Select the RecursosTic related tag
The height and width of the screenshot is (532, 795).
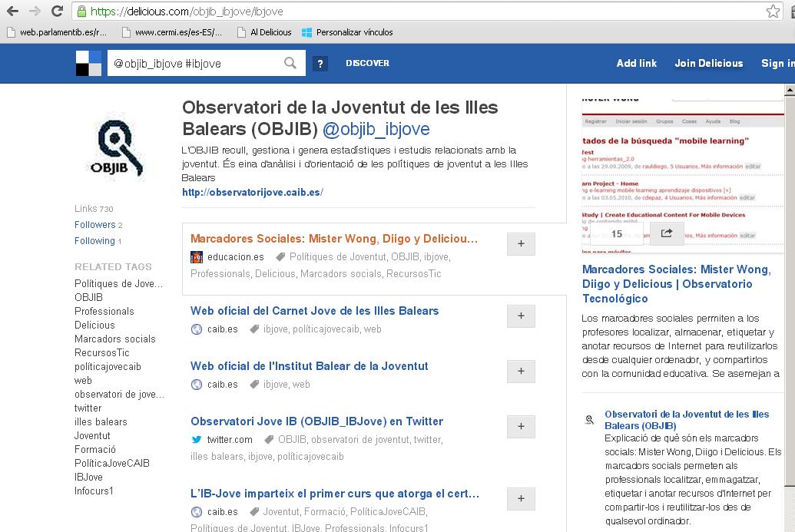point(102,352)
